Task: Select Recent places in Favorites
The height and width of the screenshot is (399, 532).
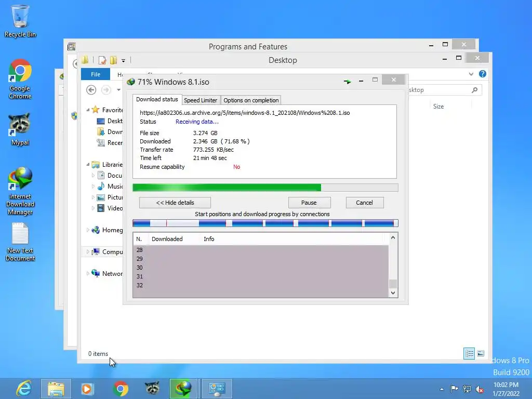Action: (110, 143)
